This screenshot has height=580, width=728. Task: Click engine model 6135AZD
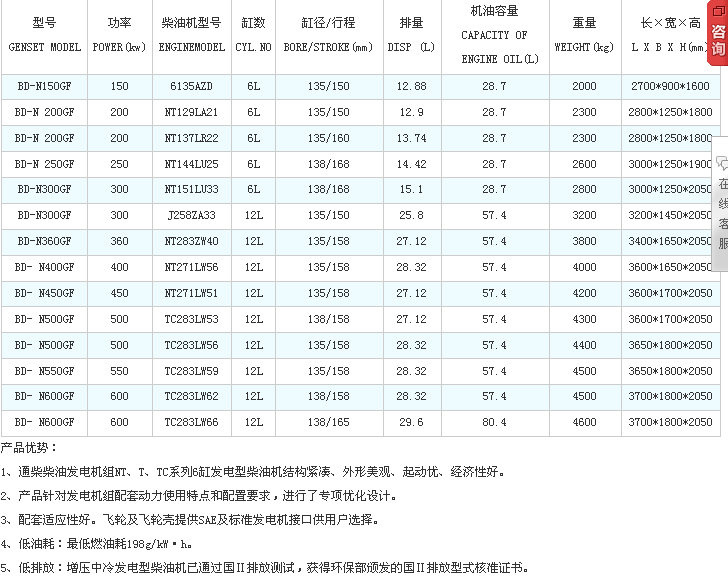coord(191,87)
